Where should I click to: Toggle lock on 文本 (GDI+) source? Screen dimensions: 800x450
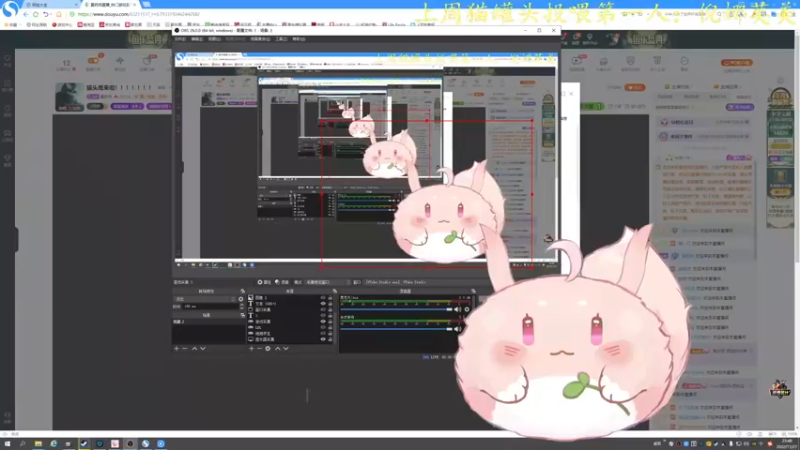tap(330, 304)
